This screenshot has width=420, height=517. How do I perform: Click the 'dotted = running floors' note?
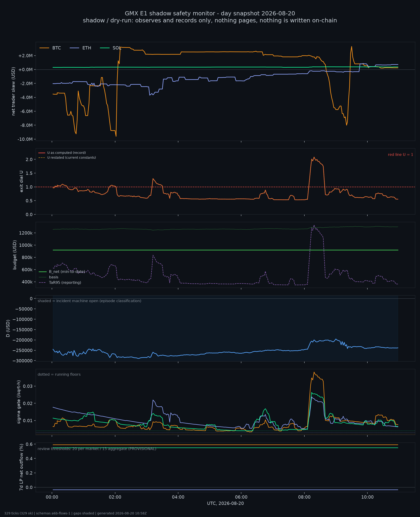coord(59,374)
